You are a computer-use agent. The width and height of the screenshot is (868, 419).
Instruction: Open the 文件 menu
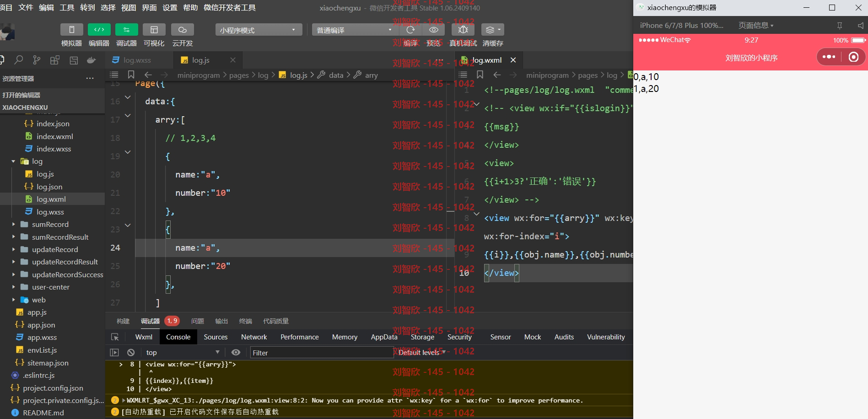point(26,8)
